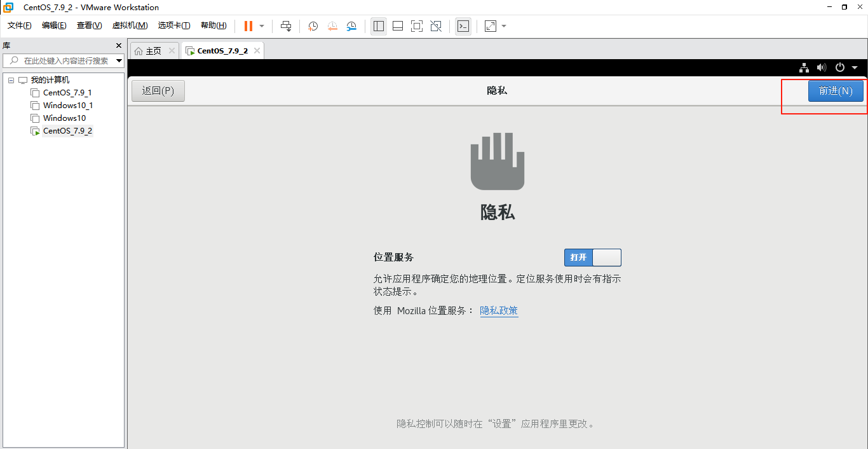Click the guest volume speaker icon

822,67
